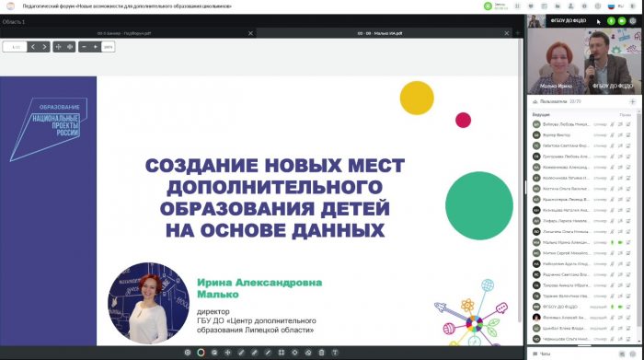This screenshot has height=360, width=644.
Task: Click Малько Ирина video thumbnail
Action: [556, 62]
